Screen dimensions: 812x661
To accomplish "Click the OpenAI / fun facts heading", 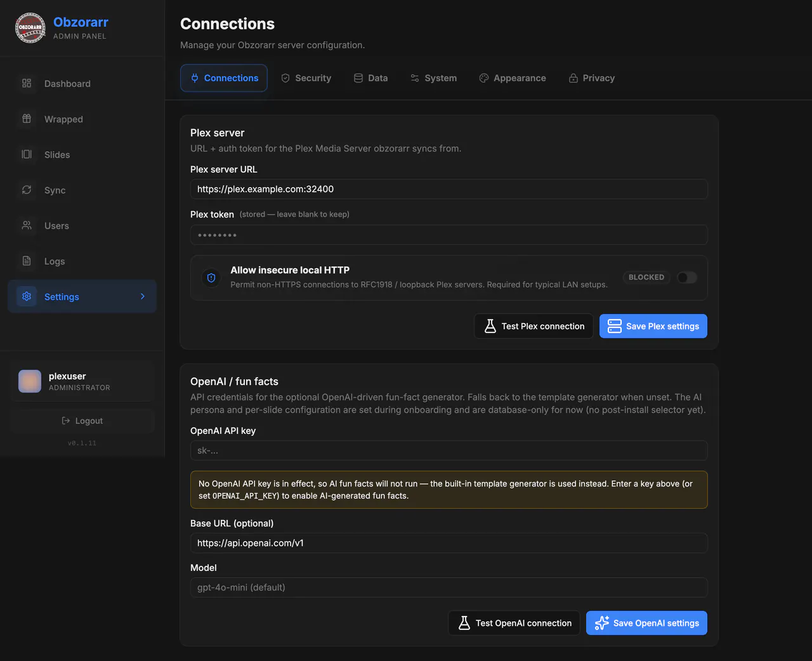I will (234, 381).
